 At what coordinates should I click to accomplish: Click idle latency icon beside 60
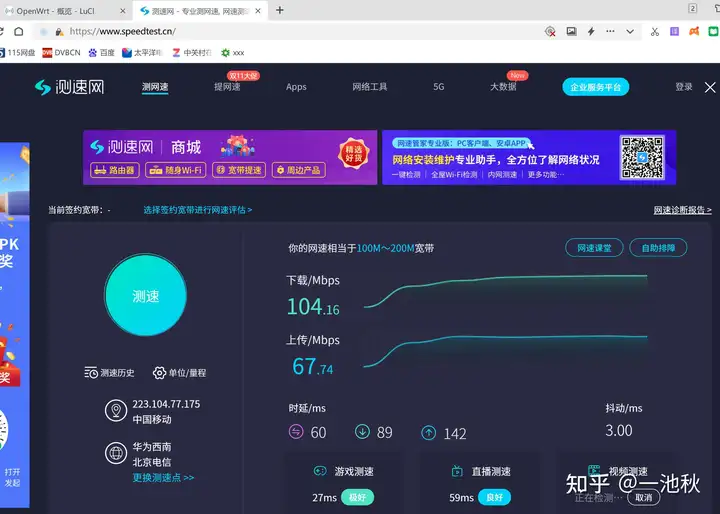coord(296,432)
